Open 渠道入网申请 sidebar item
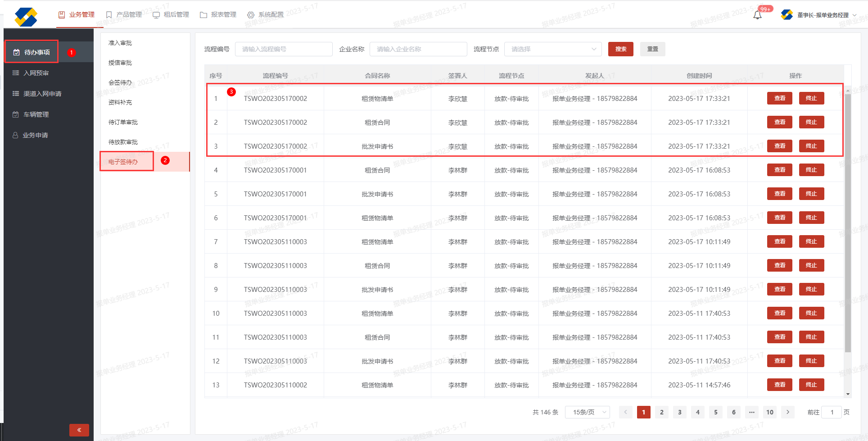The image size is (868, 441). (42, 94)
